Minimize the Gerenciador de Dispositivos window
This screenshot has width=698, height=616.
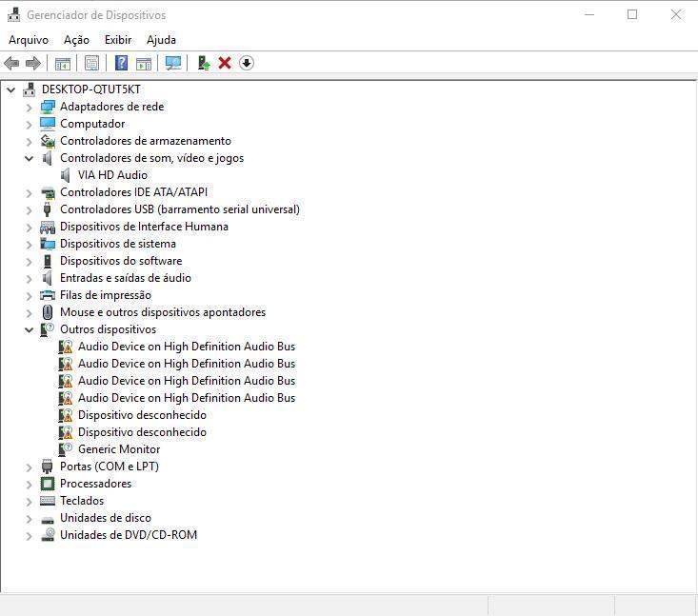pos(589,14)
